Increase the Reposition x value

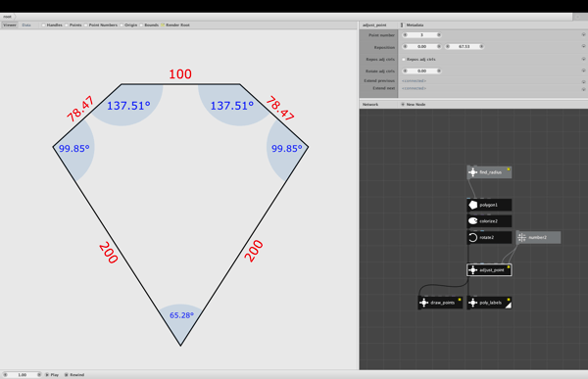pos(439,46)
